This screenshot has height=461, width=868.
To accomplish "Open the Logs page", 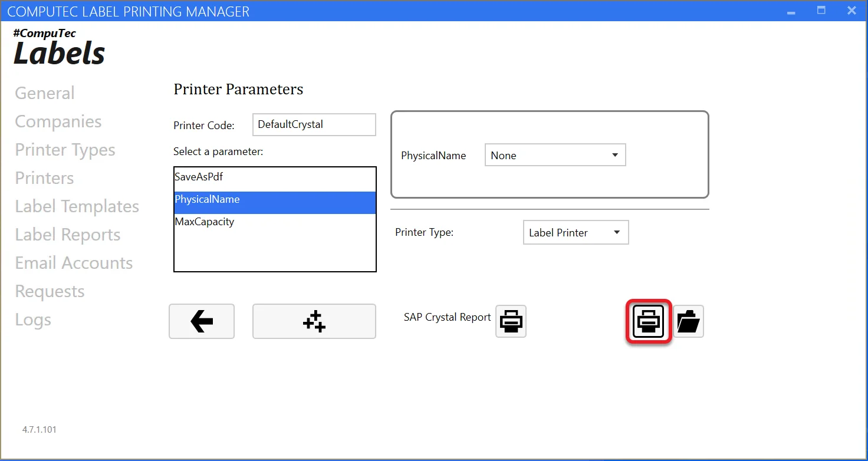I will [33, 319].
